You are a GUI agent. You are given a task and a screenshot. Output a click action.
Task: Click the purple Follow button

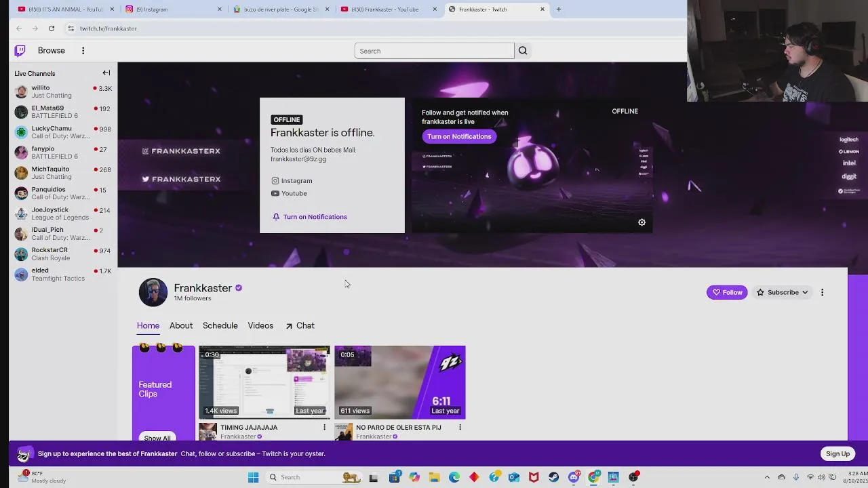coord(727,292)
